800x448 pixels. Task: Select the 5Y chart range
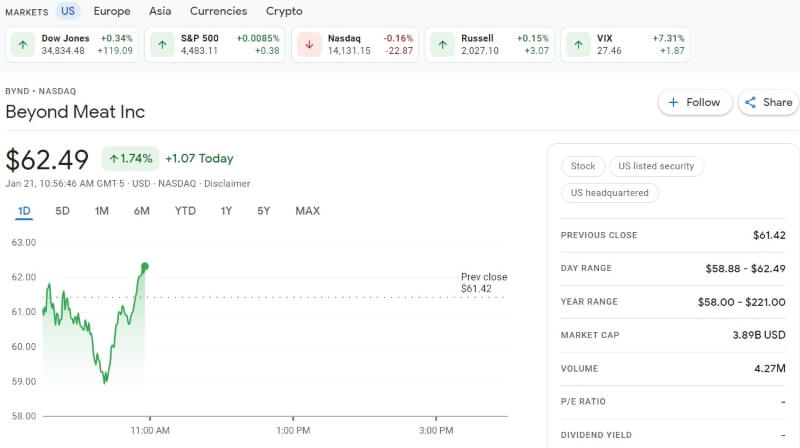pyautogui.click(x=263, y=211)
